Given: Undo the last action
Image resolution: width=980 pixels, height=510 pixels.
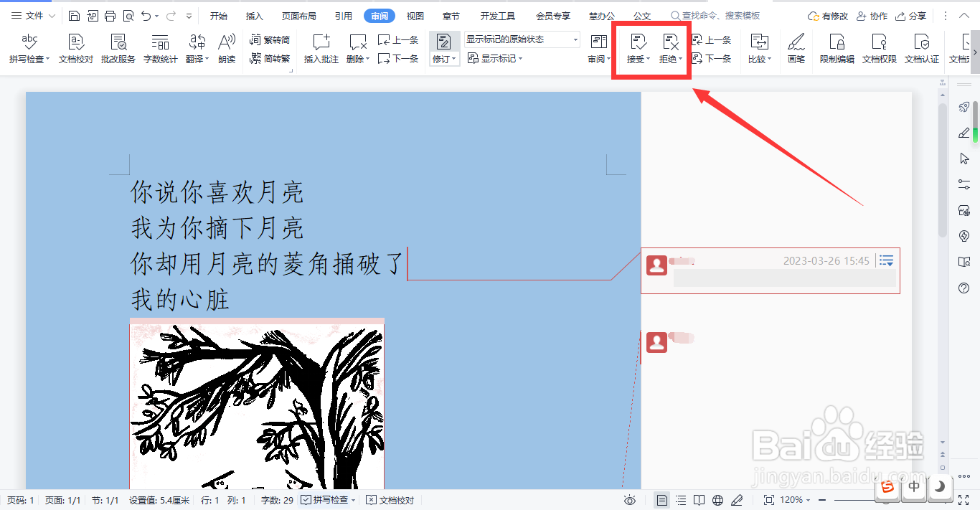Looking at the screenshot, I should click(146, 16).
